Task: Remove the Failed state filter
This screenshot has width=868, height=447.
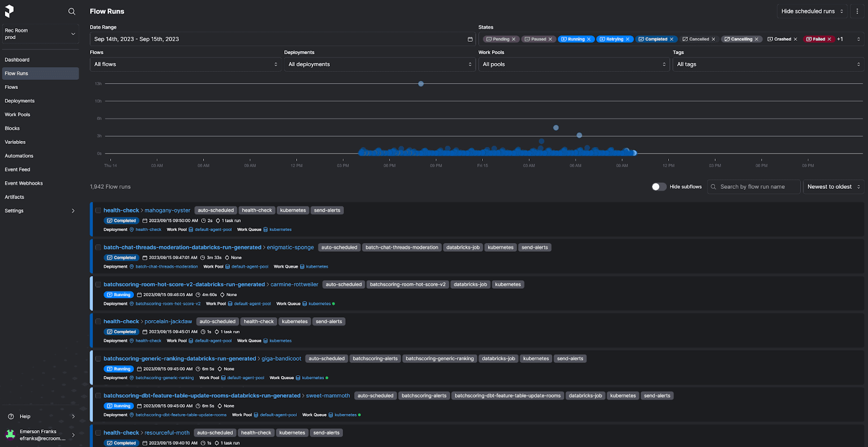Action: tap(829, 39)
